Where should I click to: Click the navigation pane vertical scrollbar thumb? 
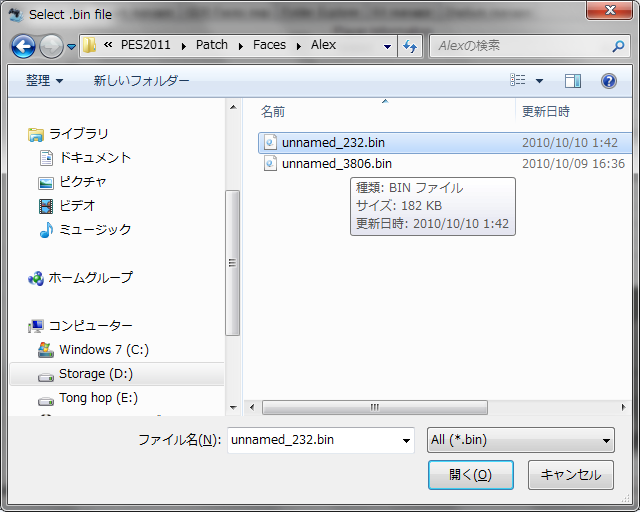click(x=233, y=263)
